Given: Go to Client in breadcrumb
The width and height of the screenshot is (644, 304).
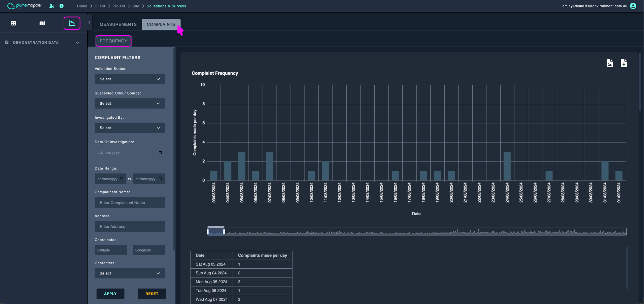Looking at the screenshot, I should (100, 6).
